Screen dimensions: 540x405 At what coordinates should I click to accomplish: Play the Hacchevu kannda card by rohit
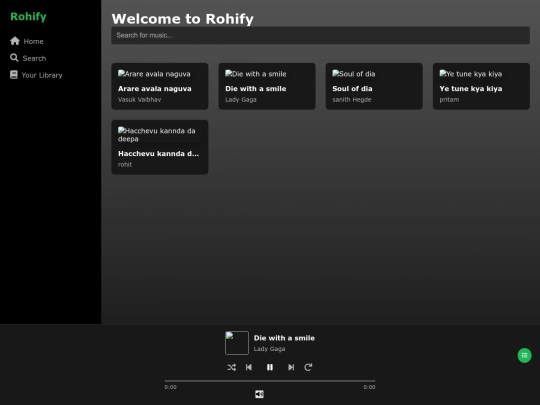click(160, 147)
